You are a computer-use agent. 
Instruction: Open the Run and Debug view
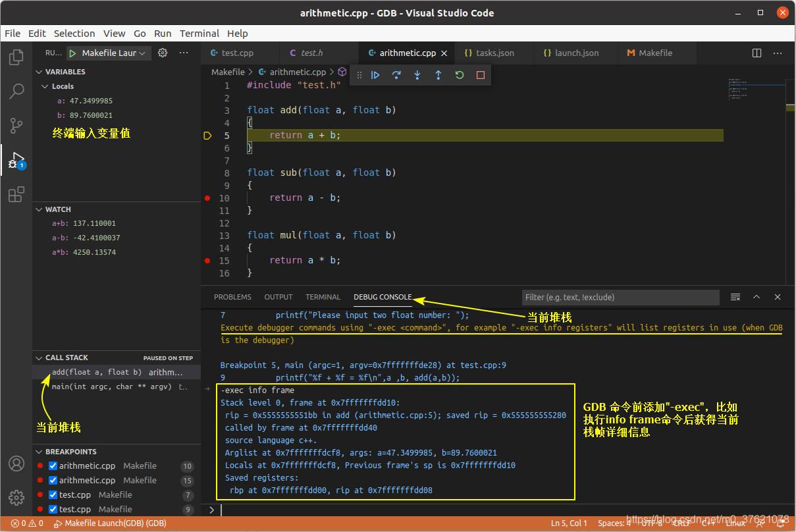(16, 160)
